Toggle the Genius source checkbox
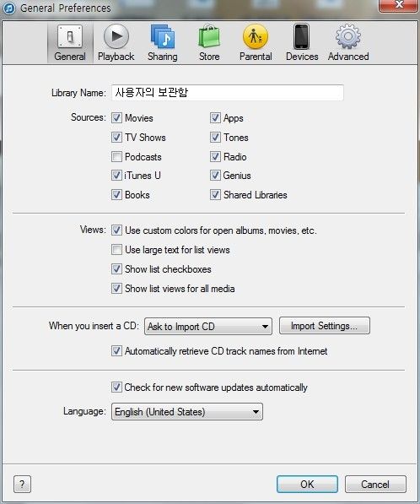The height and width of the screenshot is (504, 420). pyautogui.click(x=215, y=176)
